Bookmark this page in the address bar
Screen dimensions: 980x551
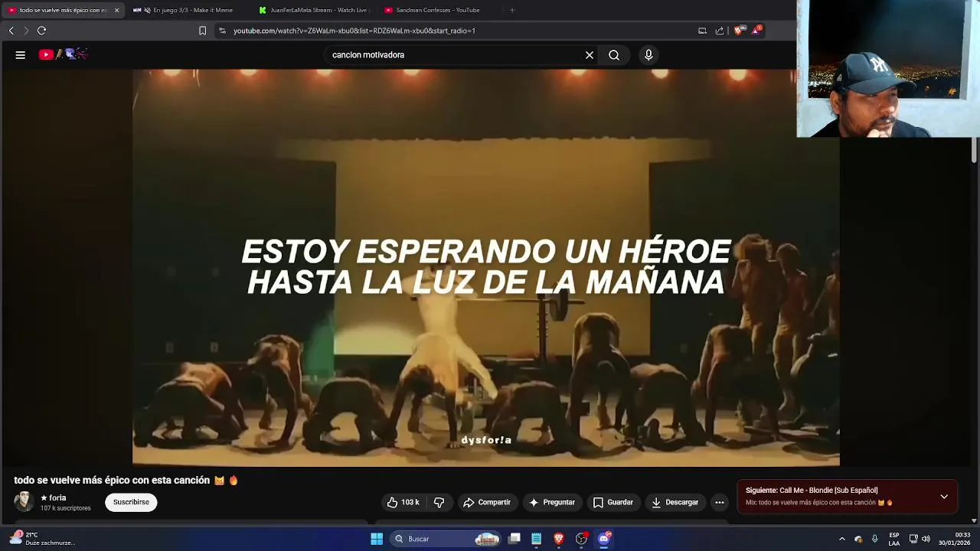click(202, 31)
